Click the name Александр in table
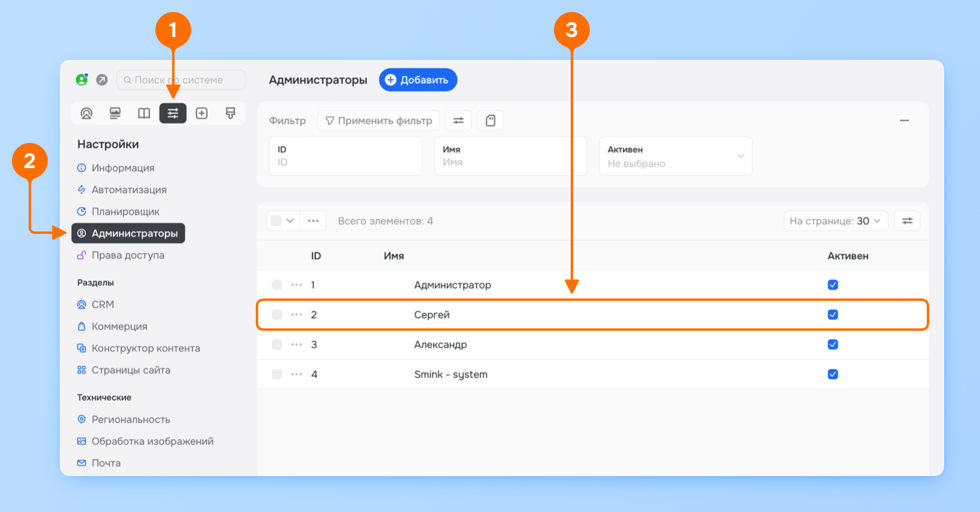Image resolution: width=980 pixels, height=512 pixels. (x=440, y=345)
